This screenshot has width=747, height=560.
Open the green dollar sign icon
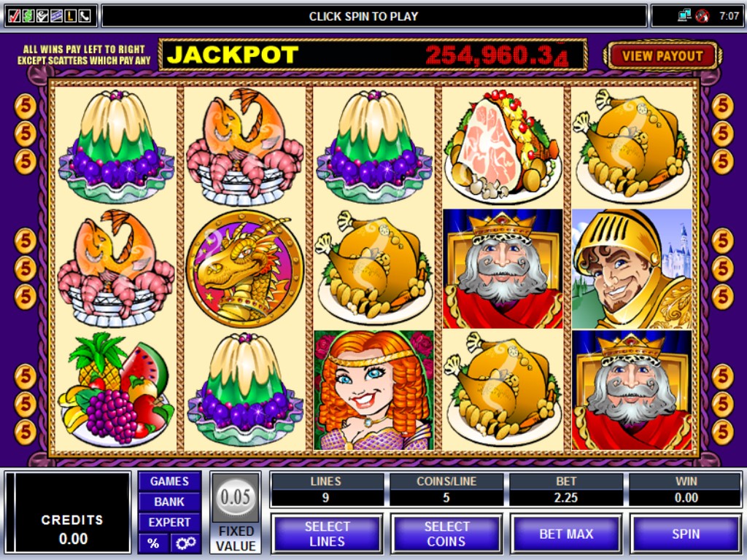[x=28, y=16]
